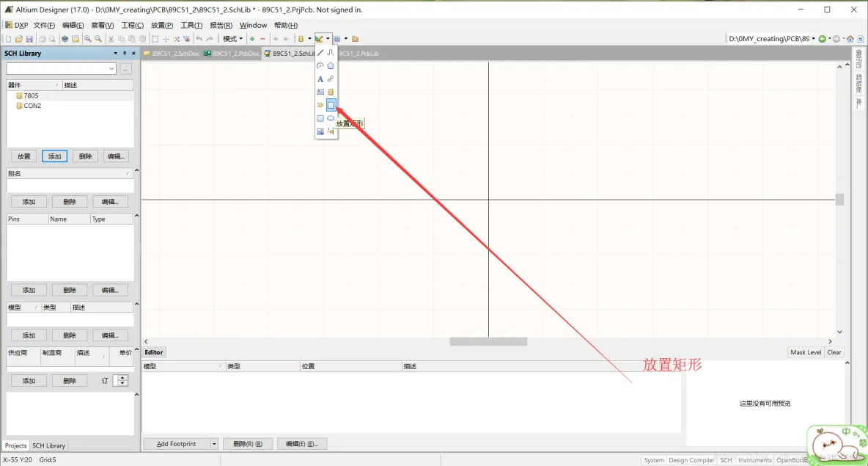Click the 编辑(E) button below Editor
868x466 pixels.
coord(302,444)
